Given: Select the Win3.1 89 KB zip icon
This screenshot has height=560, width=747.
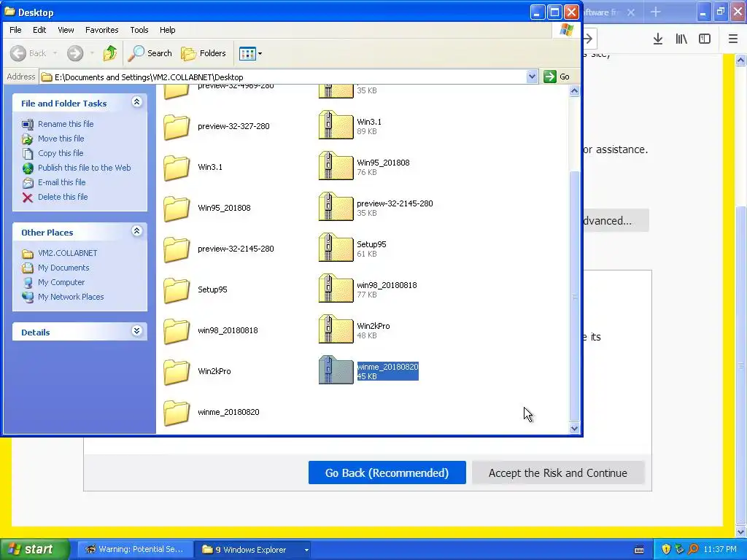Looking at the screenshot, I should pos(336,125).
